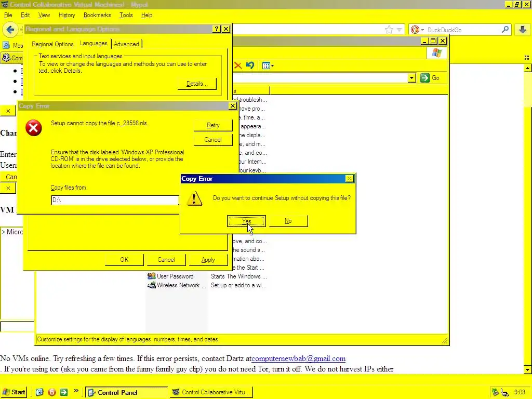The image size is (532, 399).
Task: Open the Bookmarks menu
Action: 97,15
